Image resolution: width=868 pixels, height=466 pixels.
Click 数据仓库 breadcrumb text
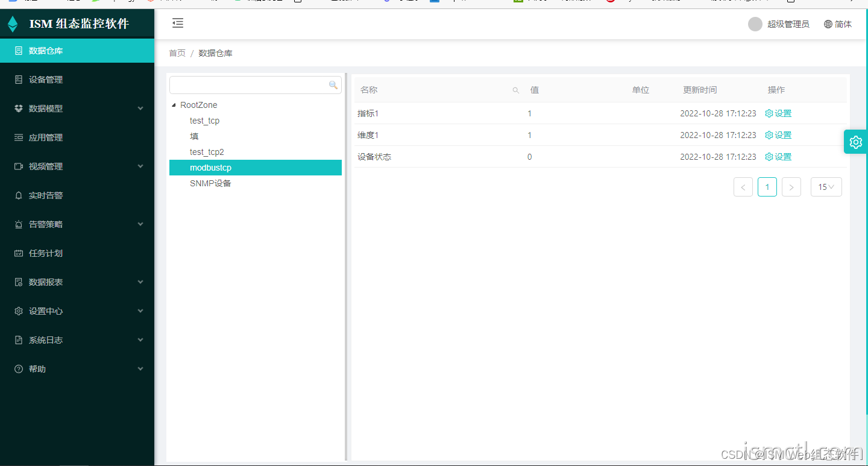tap(215, 53)
